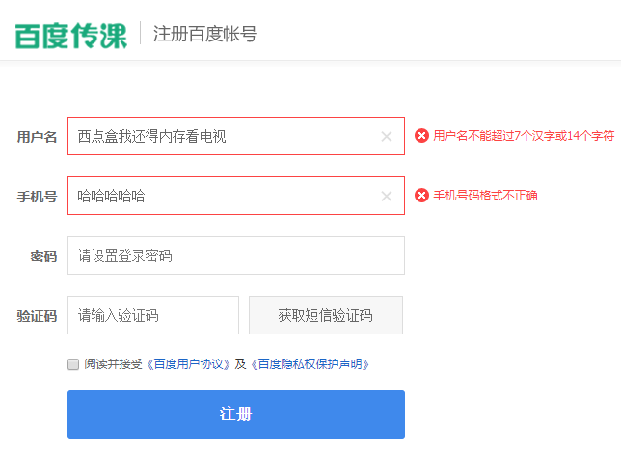The height and width of the screenshot is (455, 622).
Task: Click the 验证码 field label
Action: 37,316
